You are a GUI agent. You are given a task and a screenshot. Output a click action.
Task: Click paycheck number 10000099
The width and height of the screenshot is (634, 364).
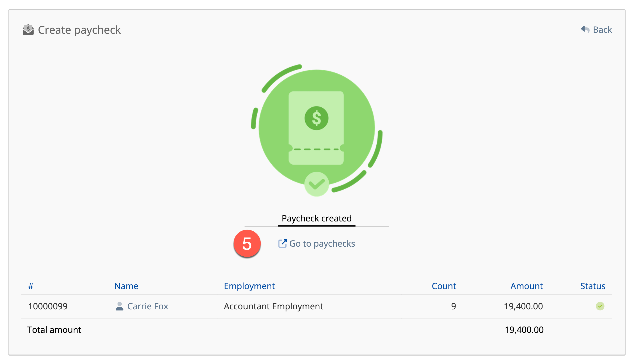[x=48, y=306]
